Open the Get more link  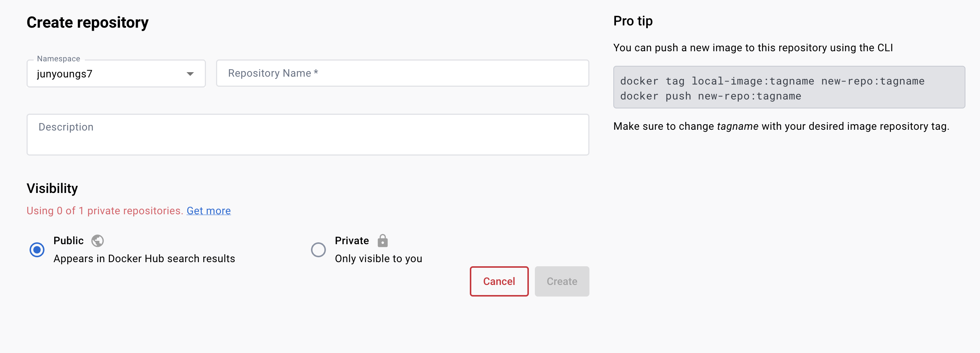coord(209,211)
